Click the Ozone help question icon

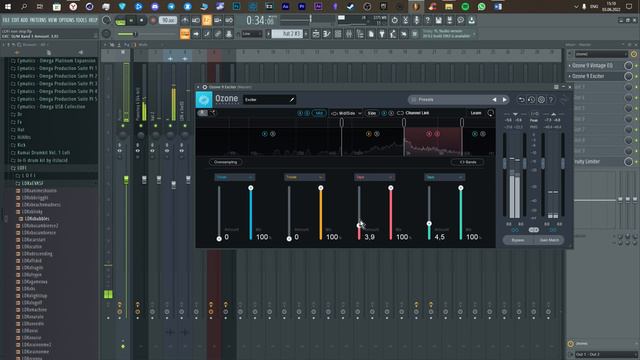[551, 100]
